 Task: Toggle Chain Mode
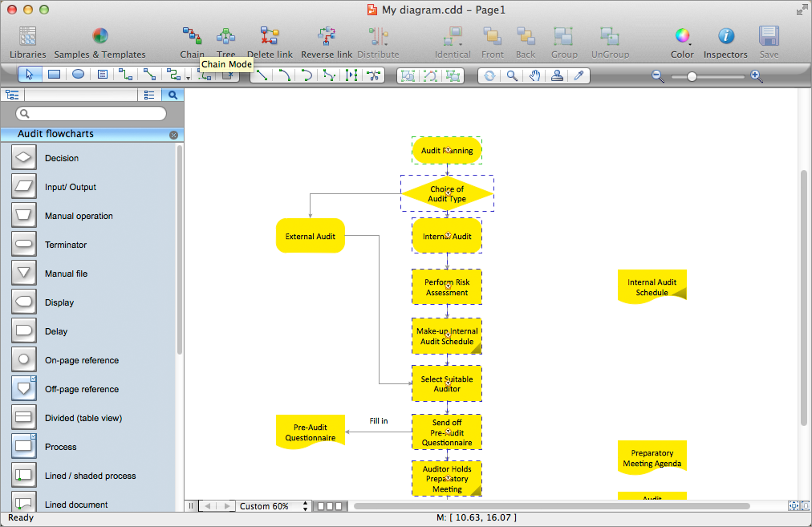(x=192, y=40)
